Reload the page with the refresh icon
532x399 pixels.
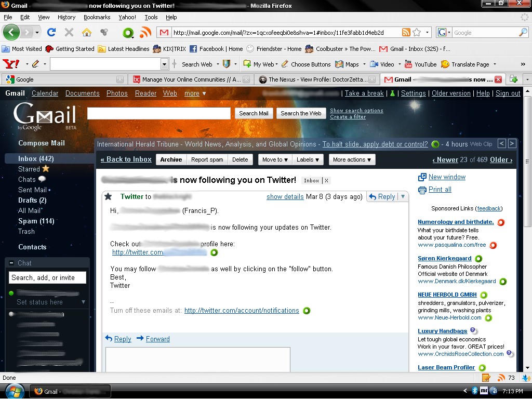click(x=51, y=32)
